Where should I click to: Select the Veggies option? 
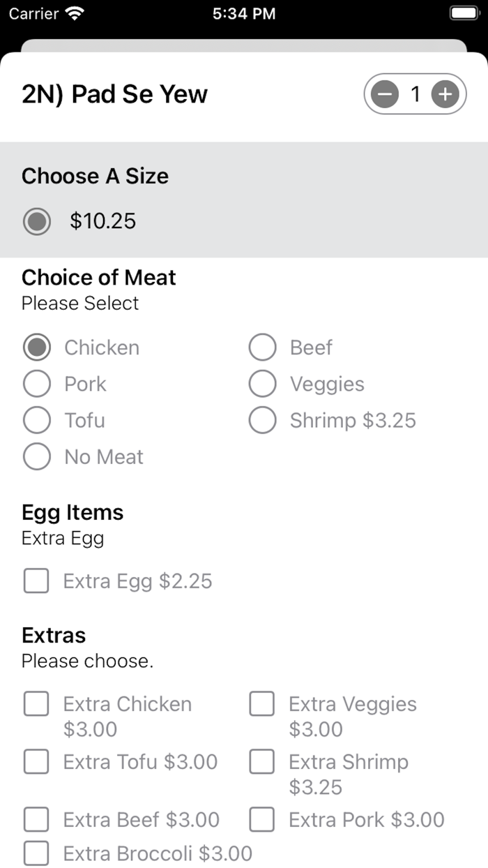[262, 384]
